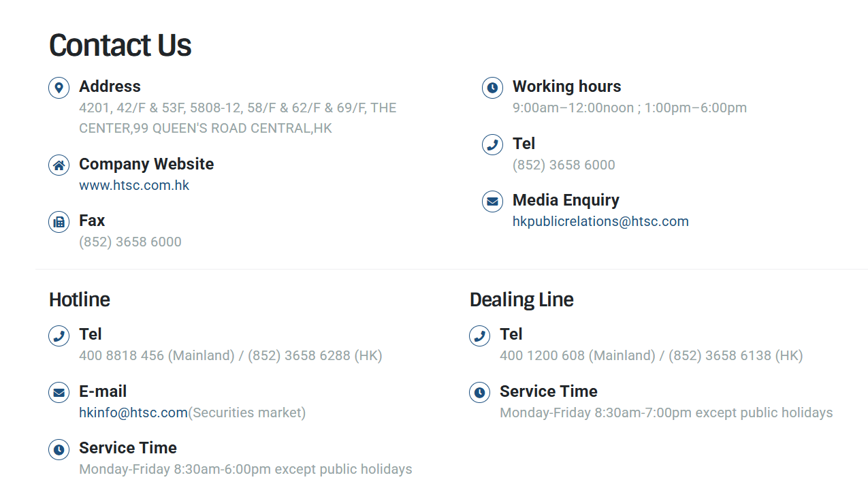
Task: Click the envelope icon beside E-mail
Action: pos(59,393)
